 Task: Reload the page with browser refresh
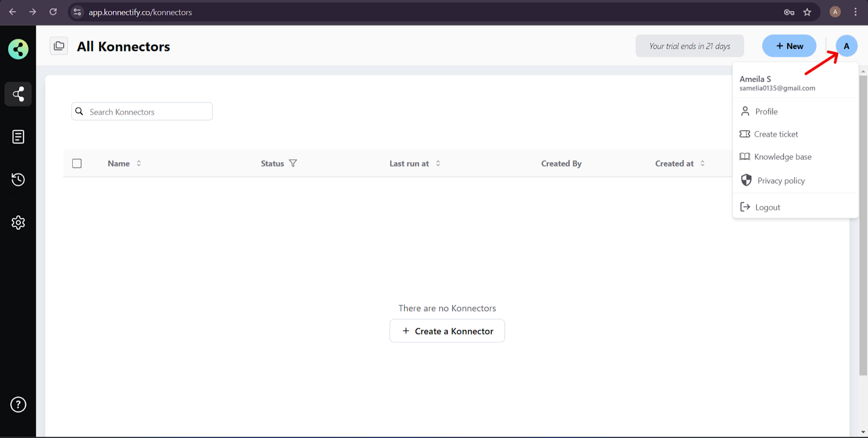[53, 12]
